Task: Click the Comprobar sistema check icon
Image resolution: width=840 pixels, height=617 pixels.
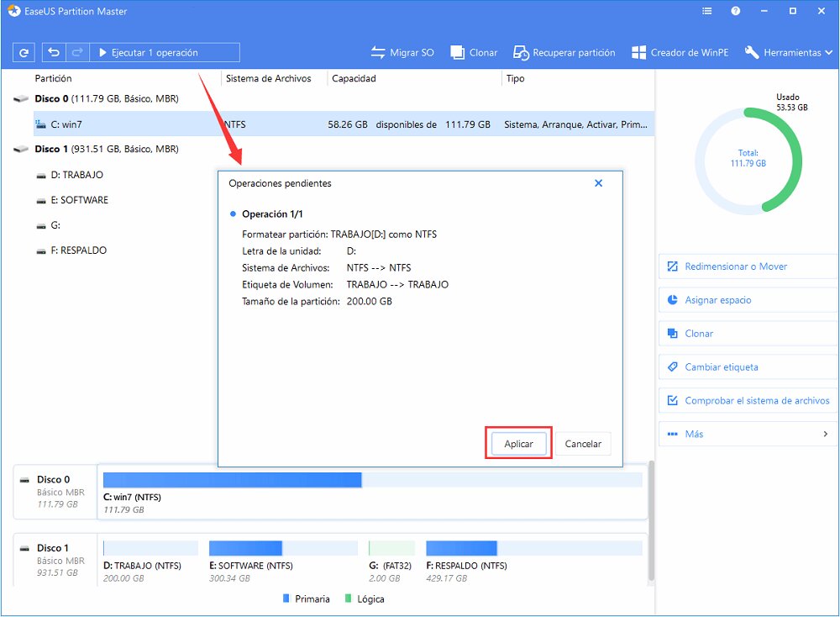Action: (x=672, y=400)
